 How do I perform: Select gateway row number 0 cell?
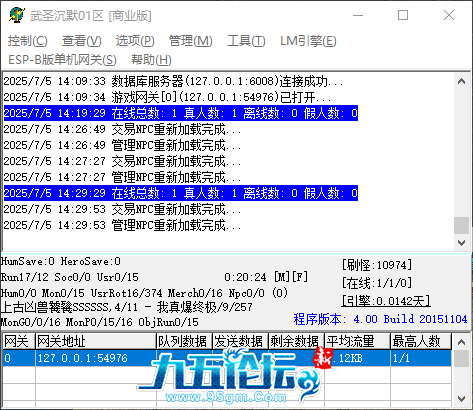click(x=19, y=358)
